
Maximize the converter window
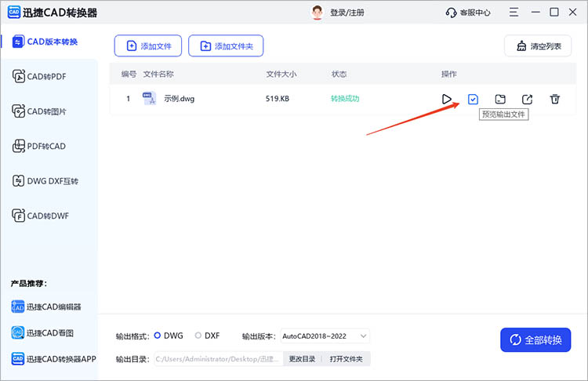tap(554, 13)
